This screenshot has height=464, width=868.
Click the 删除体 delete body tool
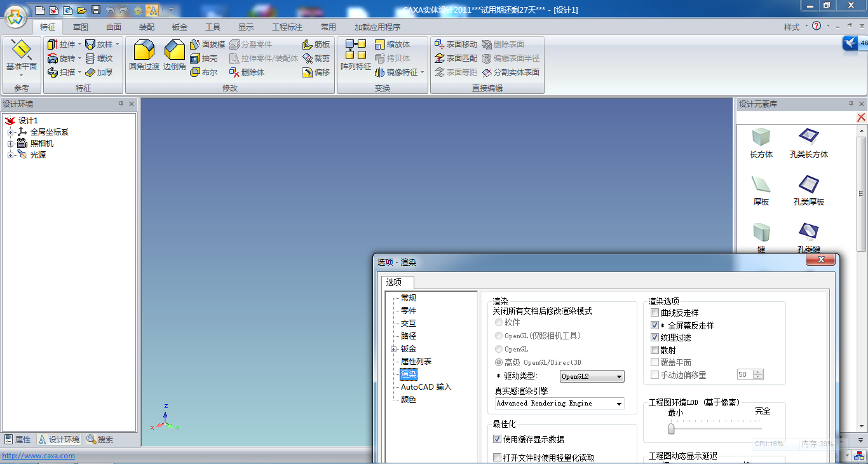pyautogui.click(x=247, y=72)
